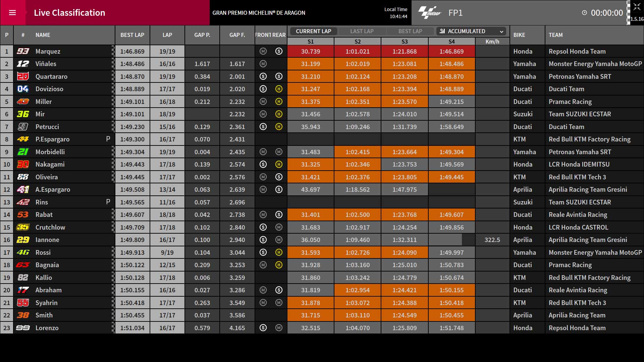
Task: Switch to BEST LAP tab
Action: tap(410, 31)
